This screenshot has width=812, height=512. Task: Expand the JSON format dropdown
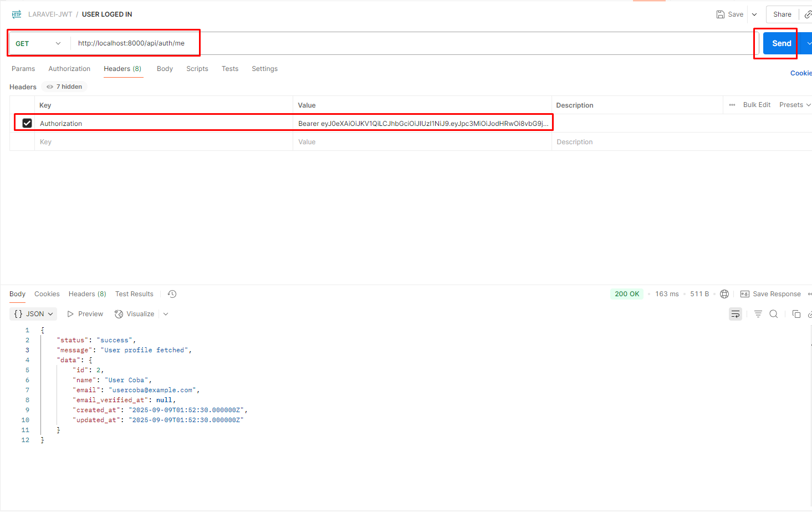tap(33, 314)
